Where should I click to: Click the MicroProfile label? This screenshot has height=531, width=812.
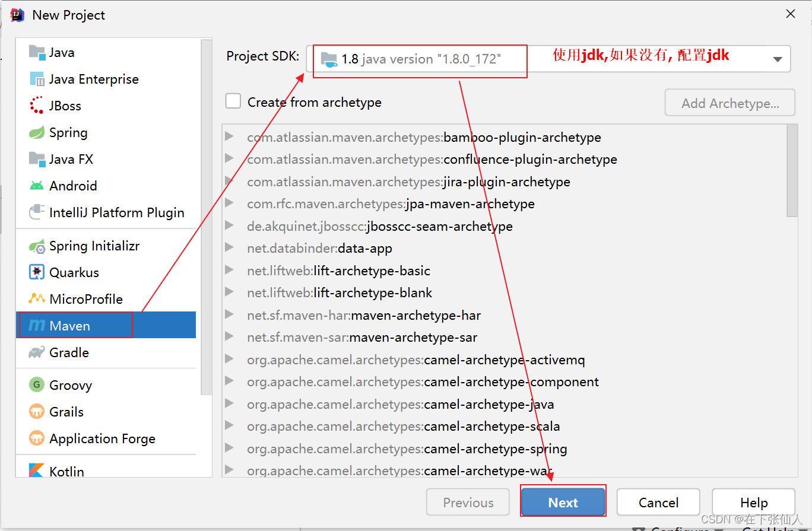[86, 299]
